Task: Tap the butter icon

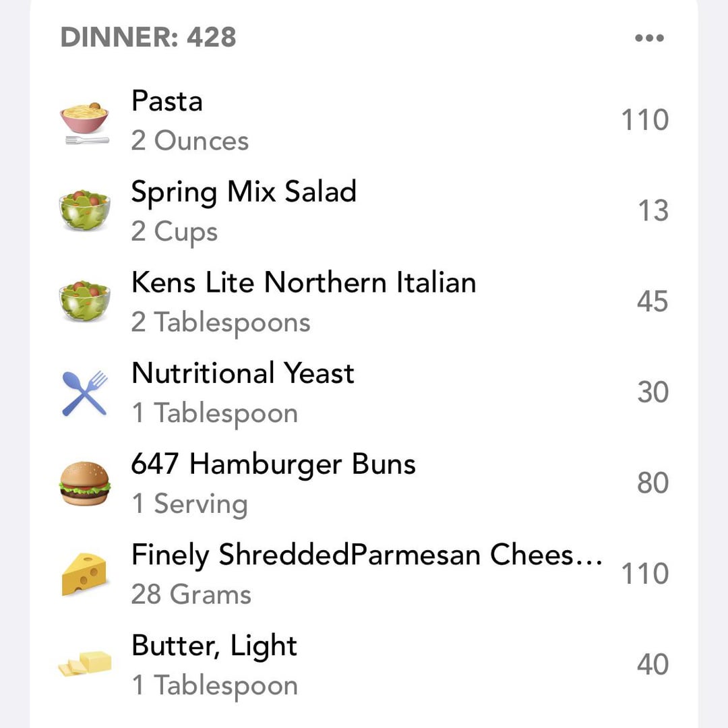Action: [x=84, y=664]
